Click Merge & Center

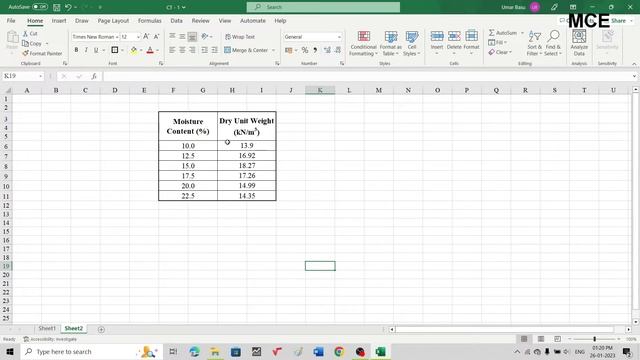click(246, 50)
